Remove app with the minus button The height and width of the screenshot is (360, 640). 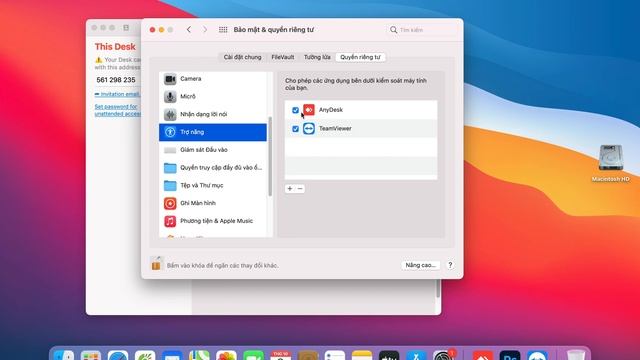(x=300, y=189)
